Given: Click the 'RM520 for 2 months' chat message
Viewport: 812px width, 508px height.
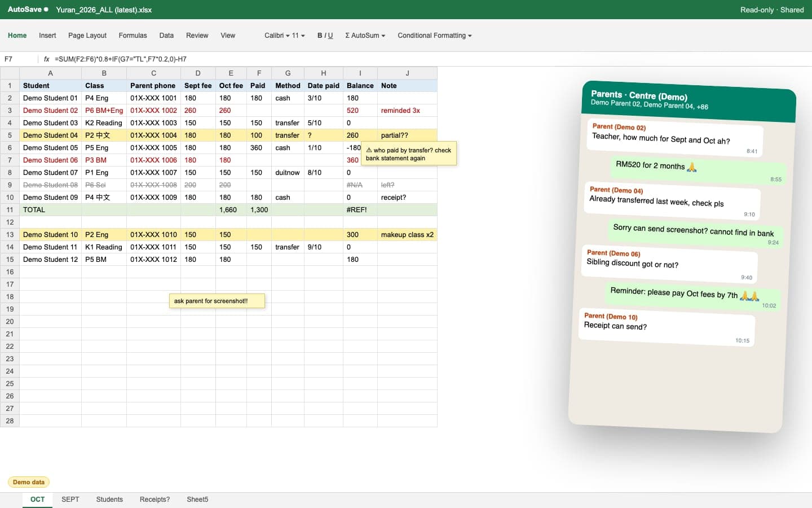Looking at the screenshot, I should [698, 169].
